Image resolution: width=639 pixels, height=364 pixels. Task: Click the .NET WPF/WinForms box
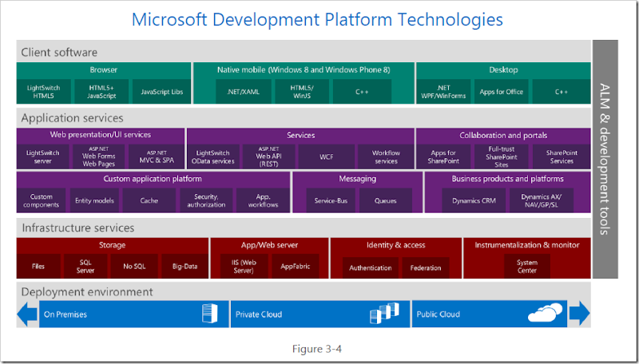[x=443, y=92]
